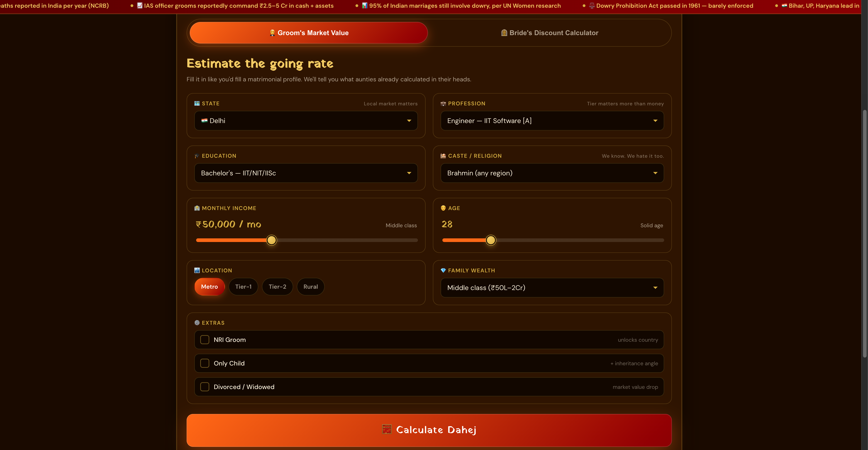The height and width of the screenshot is (450, 868).
Task: Click the Family Wealth dropdown arrow
Action: pos(655,288)
